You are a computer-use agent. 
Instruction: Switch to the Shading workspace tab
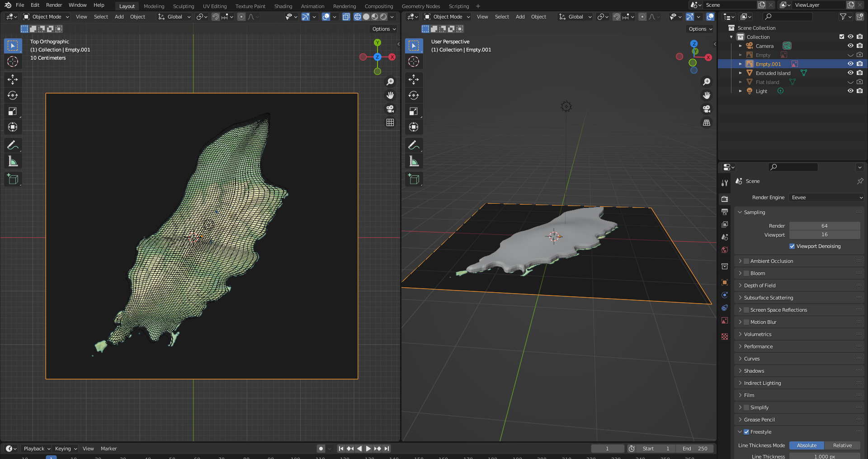point(283,6)
